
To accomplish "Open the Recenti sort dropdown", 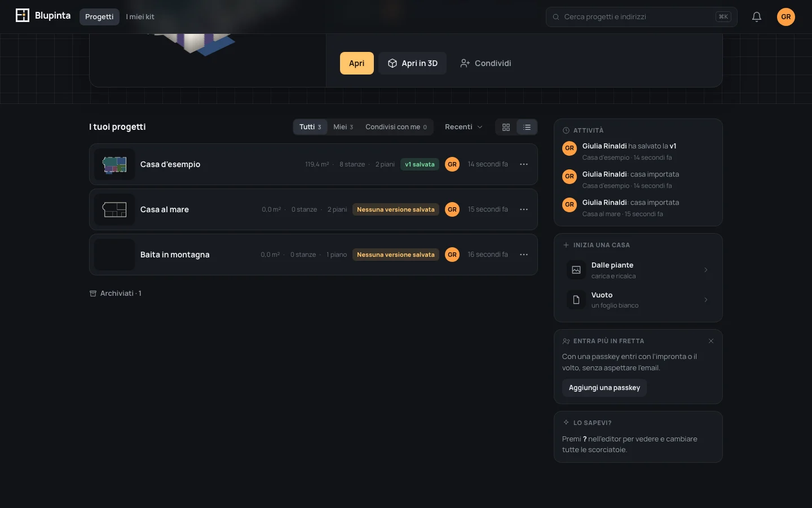I will (x=464, y=127).
